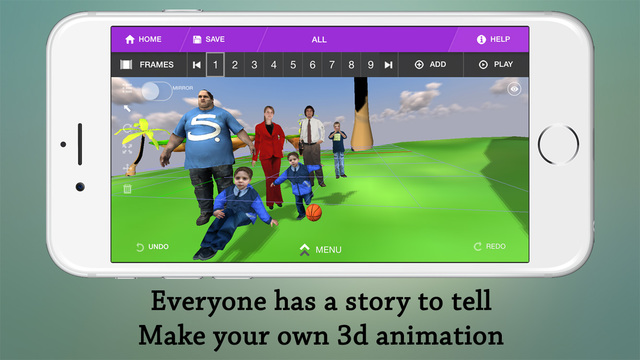This screenshot has width=640, height=360.
Task: Open the Frames panel
Action: 147,64
